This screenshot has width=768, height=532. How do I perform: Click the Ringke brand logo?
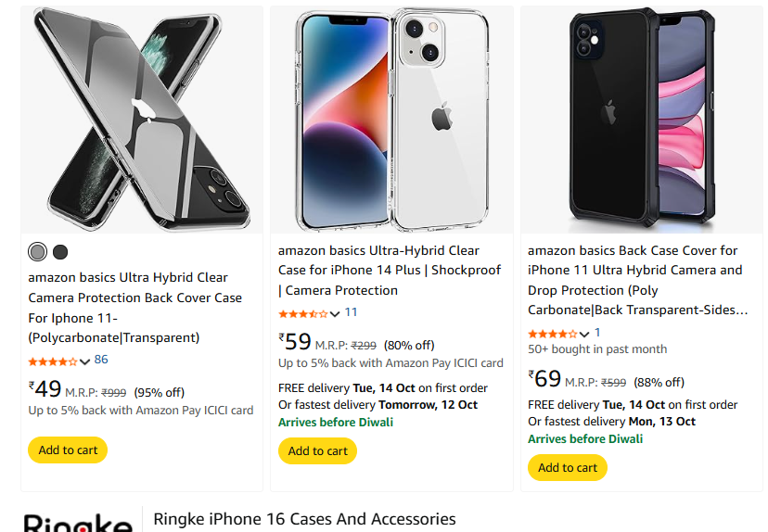(78, 524)
